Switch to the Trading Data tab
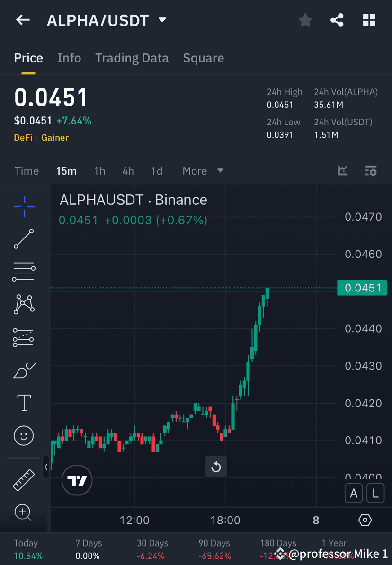This screenshot has height=565, width=392. click(x=132, y=58)
